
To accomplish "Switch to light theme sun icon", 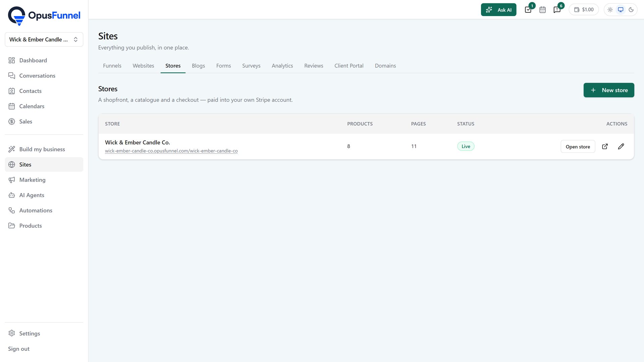I will [610, 10].
